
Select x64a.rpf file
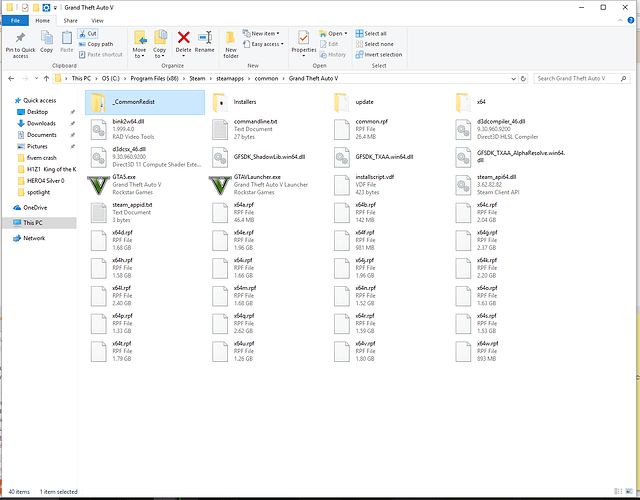(233, 212)
